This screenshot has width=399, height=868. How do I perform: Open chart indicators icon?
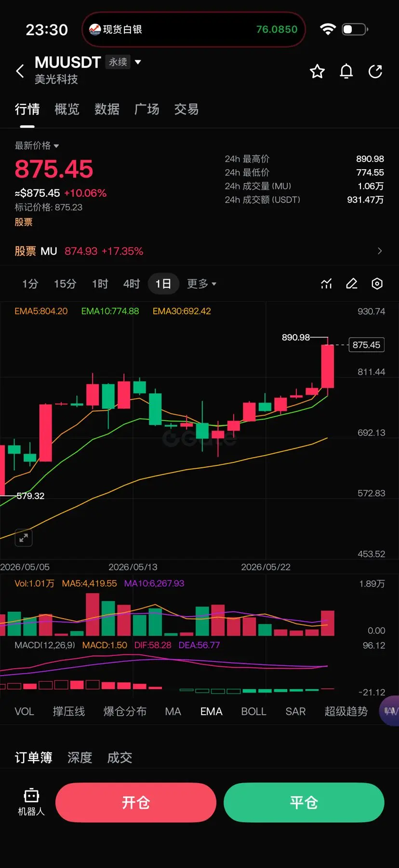pyautogui.click(x=327, y=284)
